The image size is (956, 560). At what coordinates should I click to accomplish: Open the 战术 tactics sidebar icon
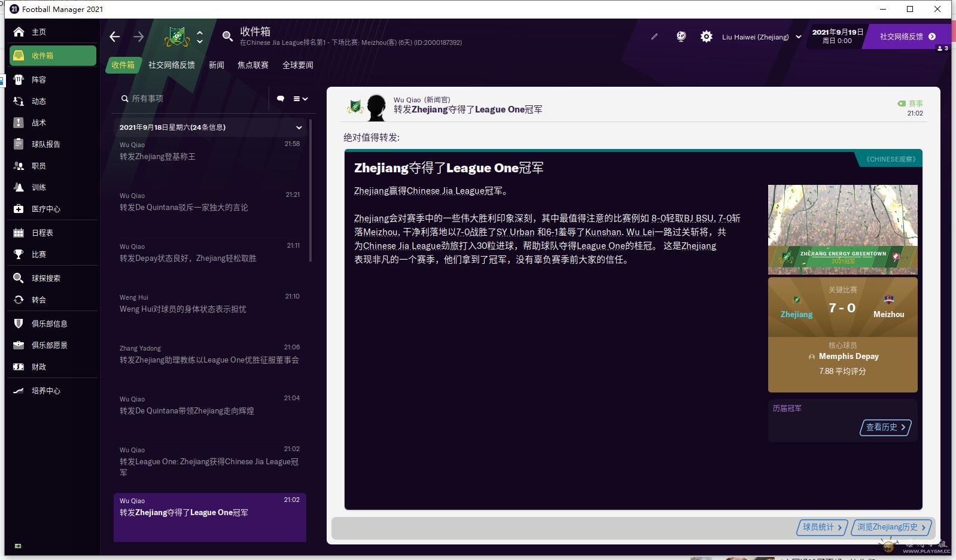click(x=19, y=123)
